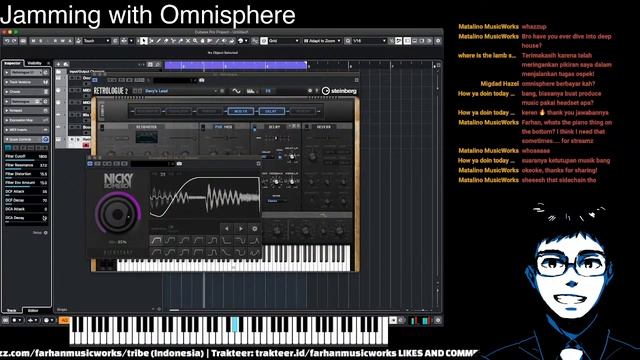Open the color palette tool menu
The image size is (640, 360).
[x=242, y=41]
